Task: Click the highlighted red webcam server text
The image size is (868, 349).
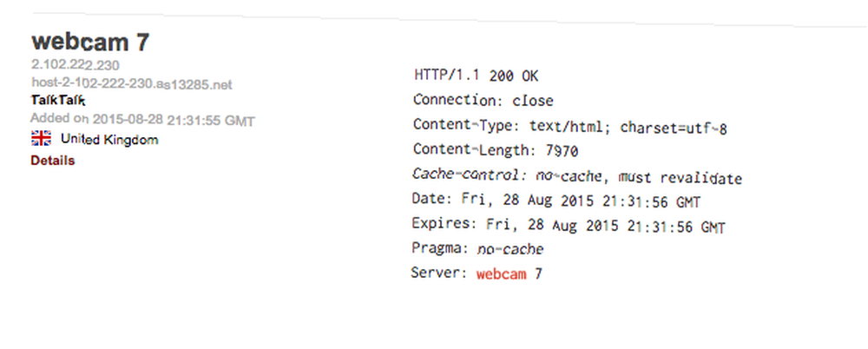Action: click(x=502, y=273)
